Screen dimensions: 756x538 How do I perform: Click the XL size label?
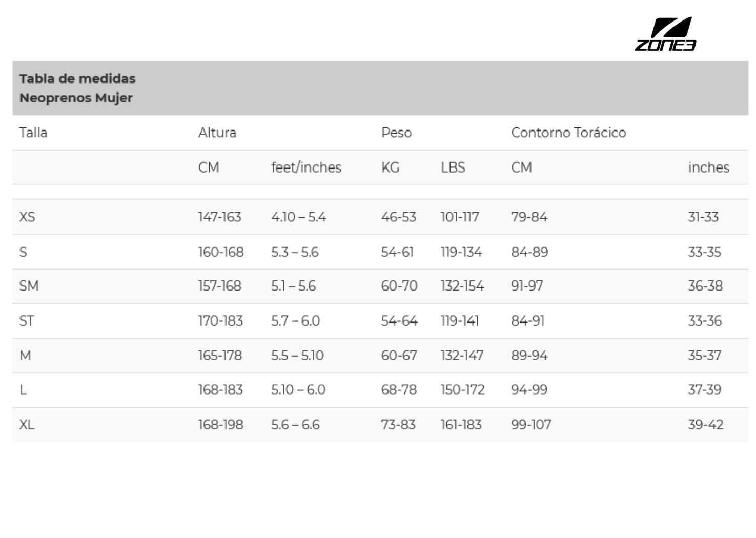point(27,425)
